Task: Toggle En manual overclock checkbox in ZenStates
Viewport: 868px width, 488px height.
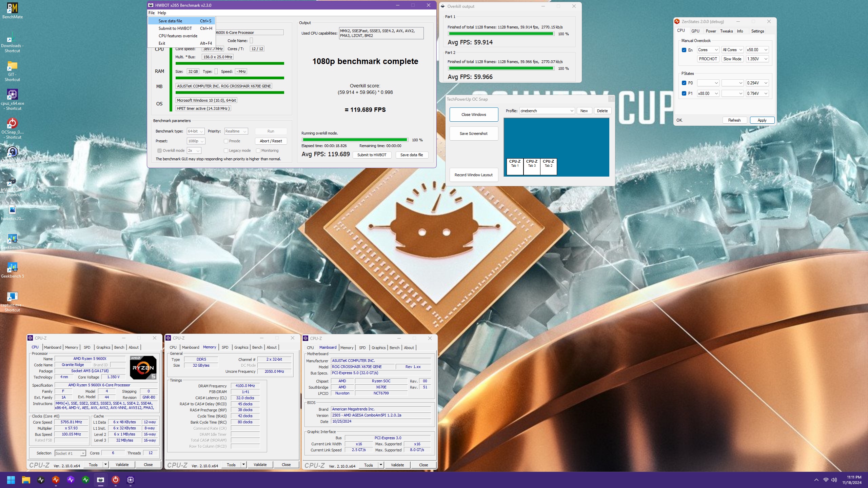Action: 684,50
